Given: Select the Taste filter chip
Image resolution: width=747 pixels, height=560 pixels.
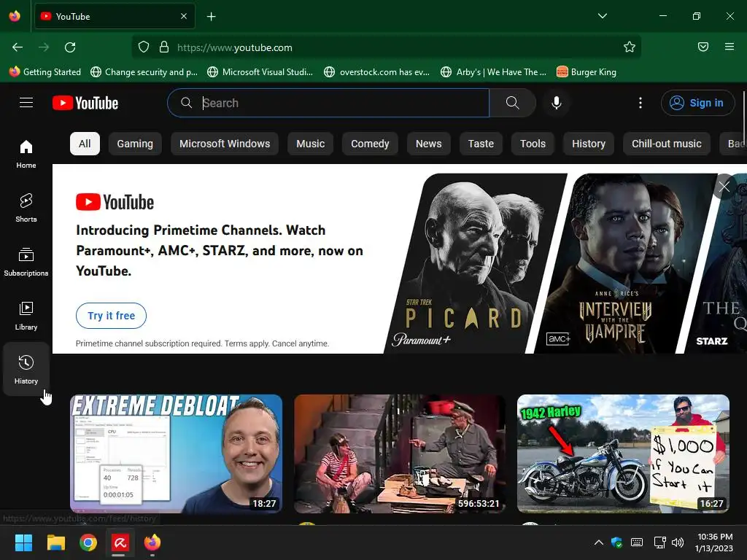Looking at the screenshot, I should coord(481,144).
